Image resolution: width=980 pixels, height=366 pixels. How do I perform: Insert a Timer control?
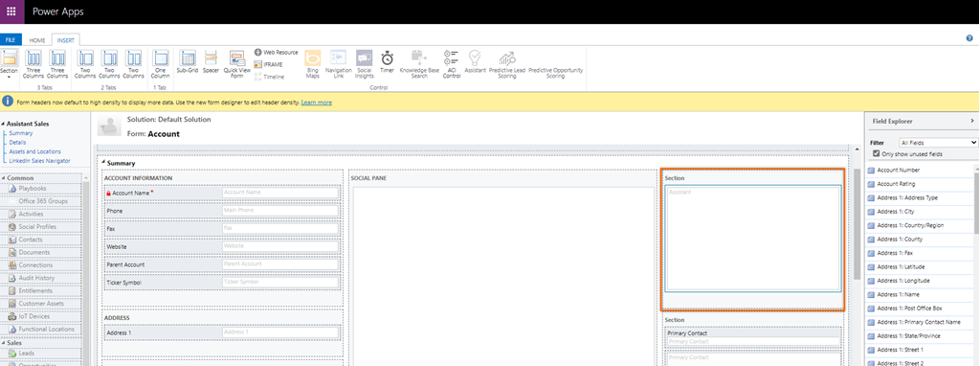[388, 62]
